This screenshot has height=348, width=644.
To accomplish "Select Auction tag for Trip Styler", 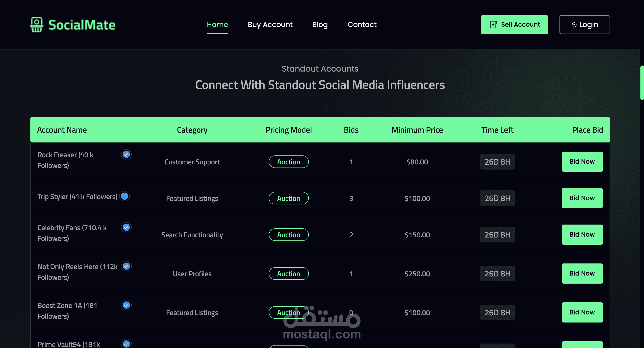I will [288, 198].
